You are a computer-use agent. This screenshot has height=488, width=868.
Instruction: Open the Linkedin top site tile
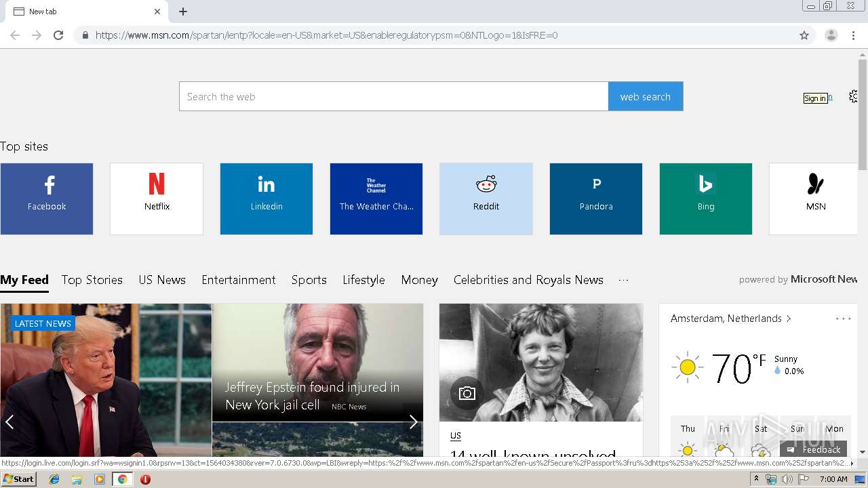267,199
